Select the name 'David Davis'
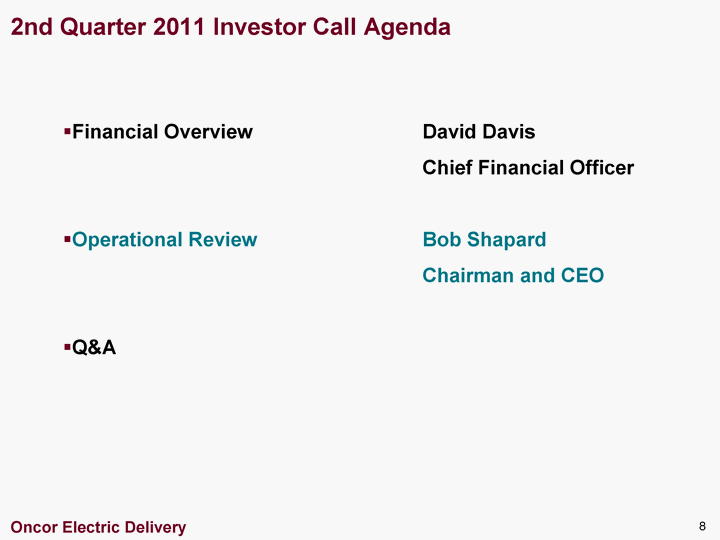This screenshot has width=720, height=540. pos(479,132)
